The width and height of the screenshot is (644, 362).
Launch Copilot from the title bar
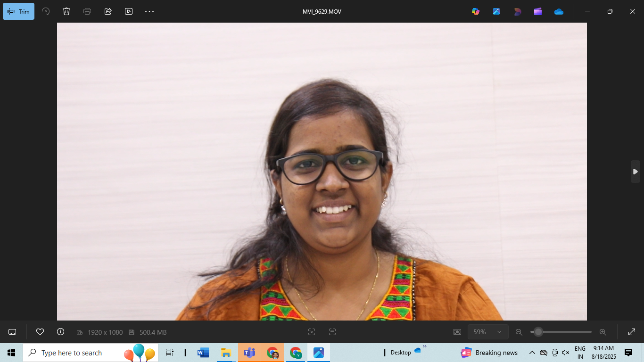tap(476, 11)
